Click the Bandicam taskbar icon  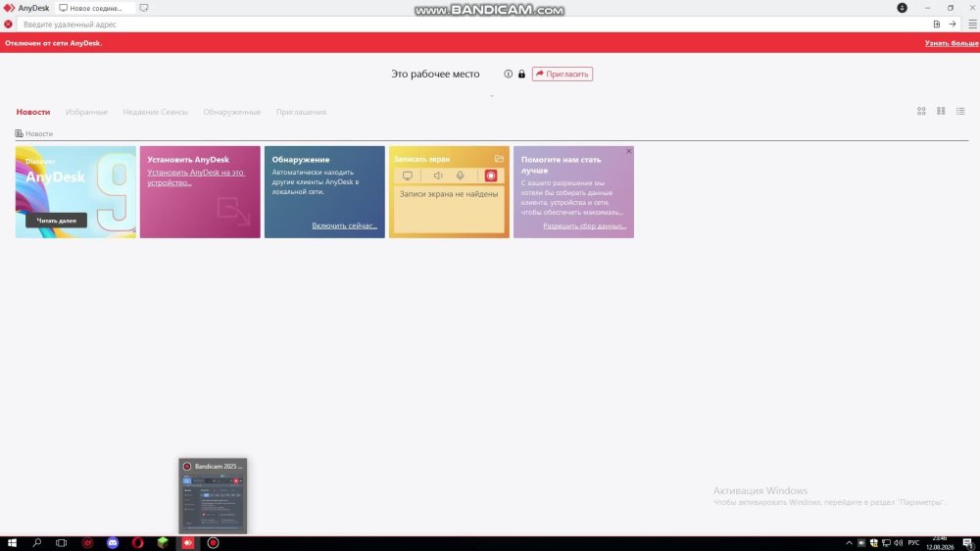[213, 543]
